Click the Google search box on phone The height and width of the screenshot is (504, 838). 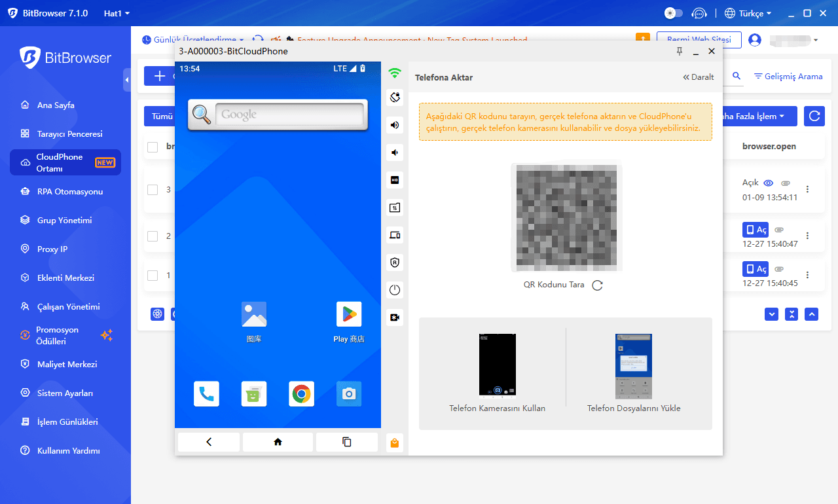(x=289, y=115)
